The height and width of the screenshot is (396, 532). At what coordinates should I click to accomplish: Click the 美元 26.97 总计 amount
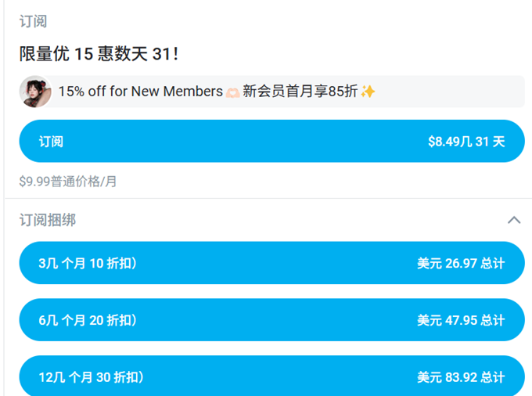tap(461, 263)
